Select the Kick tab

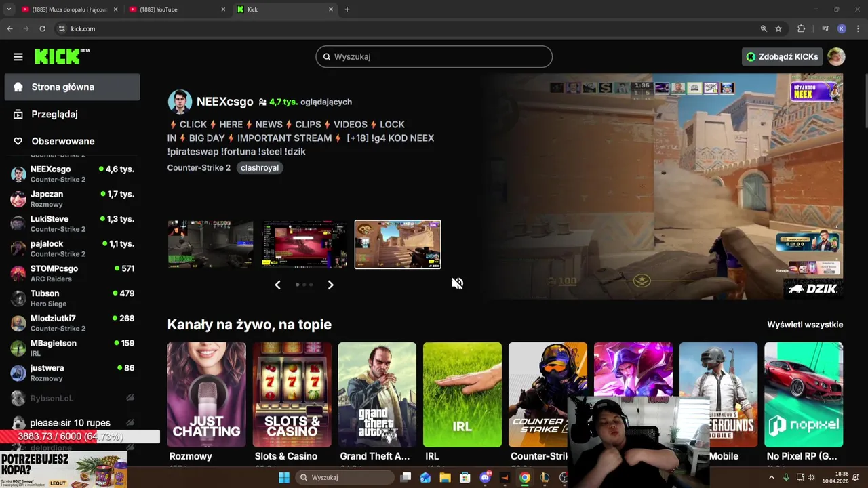click(285, 9)
